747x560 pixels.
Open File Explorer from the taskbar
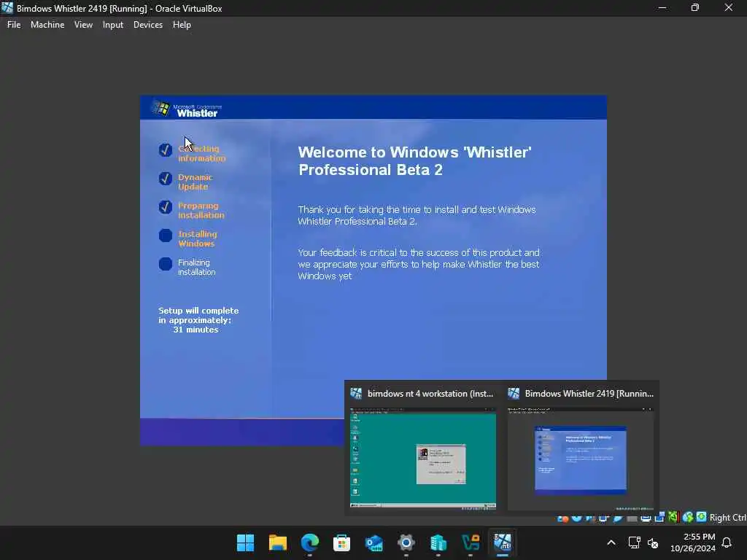point(277,542)
